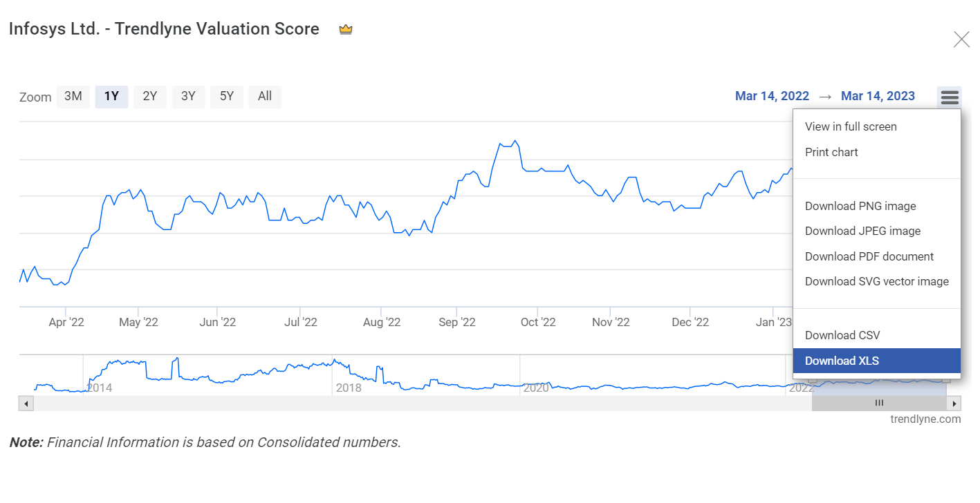This screenshot has width=980, height=503.
Task: Set zoom range to 5Y
Action: click(227, 97)
